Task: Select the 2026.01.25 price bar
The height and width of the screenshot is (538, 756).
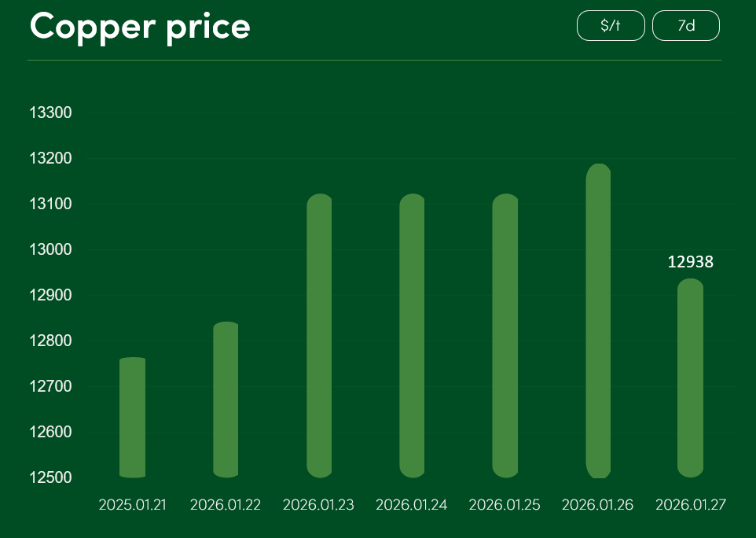Action: click(x=505, y=335)
